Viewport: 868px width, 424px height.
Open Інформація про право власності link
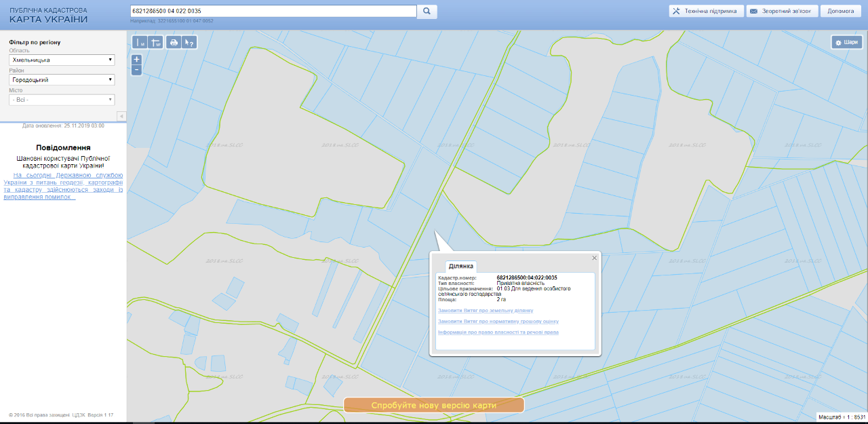(498, 332)
